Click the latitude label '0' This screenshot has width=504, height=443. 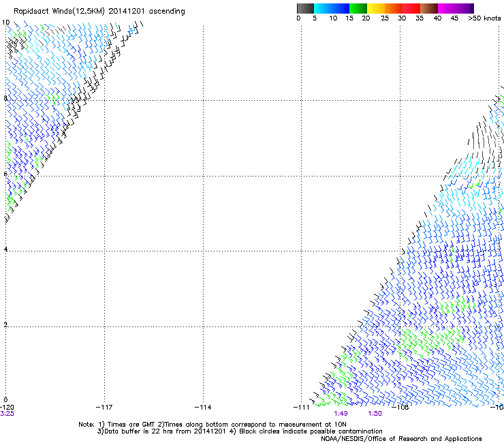tap(5, 400)
